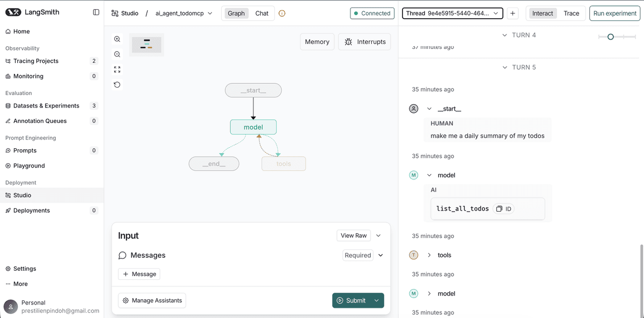Open Playground page

coord(52,166)
